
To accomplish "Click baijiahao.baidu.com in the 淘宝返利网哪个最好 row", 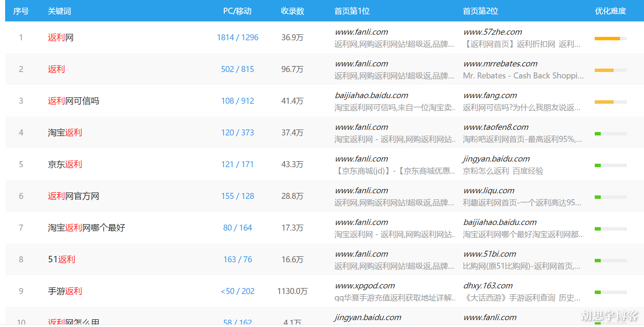I will (x=500, y=222).
